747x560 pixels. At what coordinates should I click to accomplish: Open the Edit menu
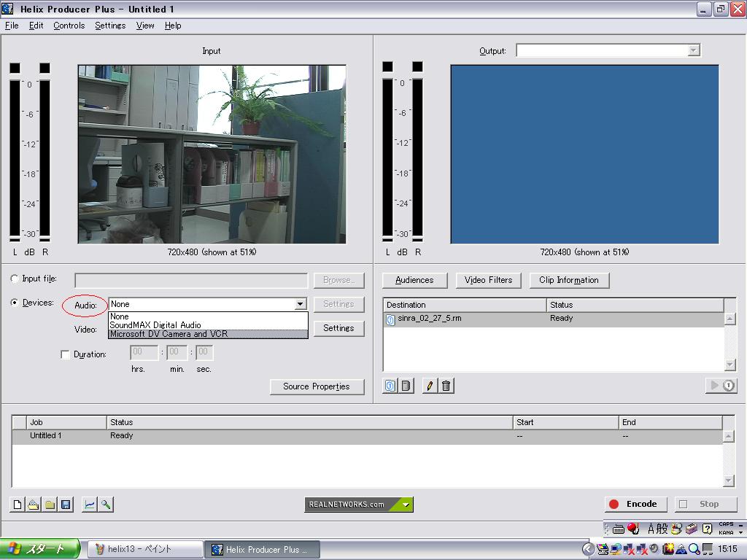point(36,26)
